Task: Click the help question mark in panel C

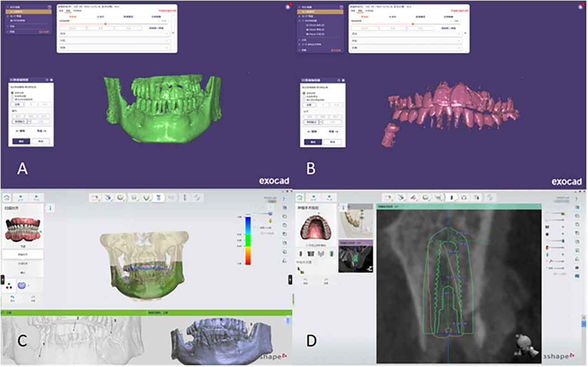Action: click(284, 200)
